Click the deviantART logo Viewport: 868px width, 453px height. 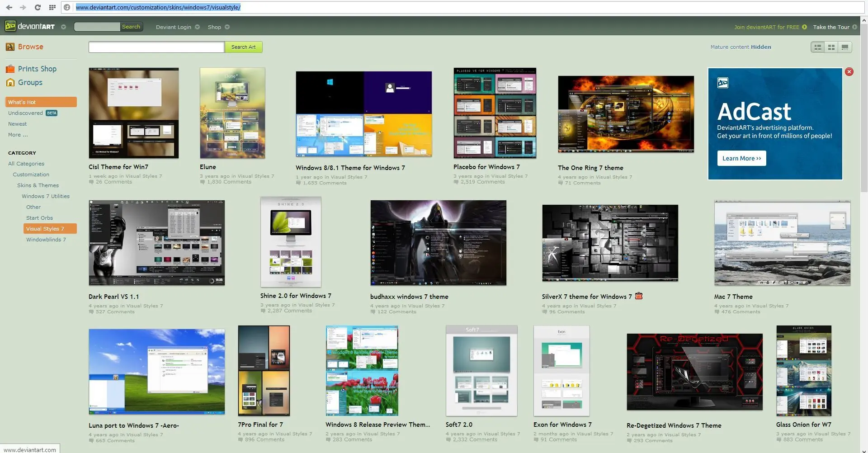click(x=30, y=27)
